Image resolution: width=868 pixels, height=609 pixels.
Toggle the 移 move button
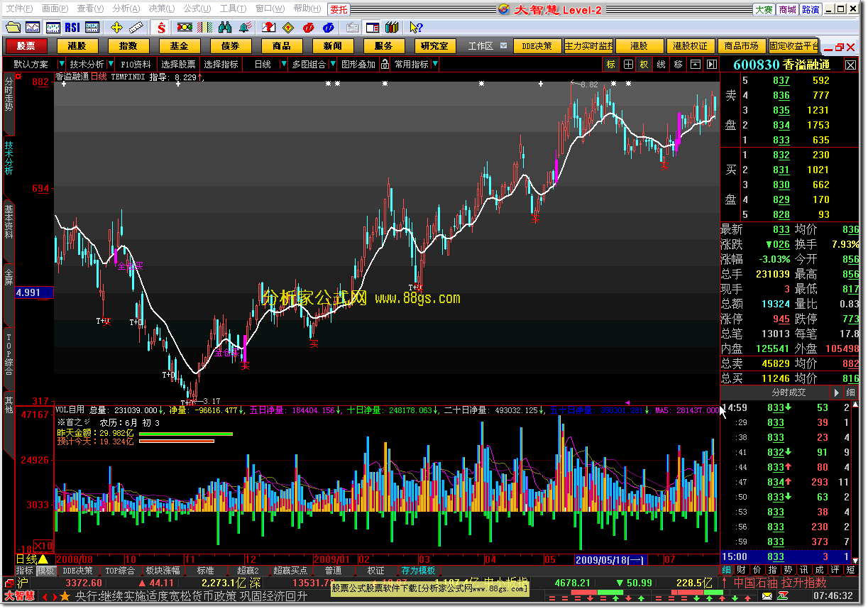678,65
